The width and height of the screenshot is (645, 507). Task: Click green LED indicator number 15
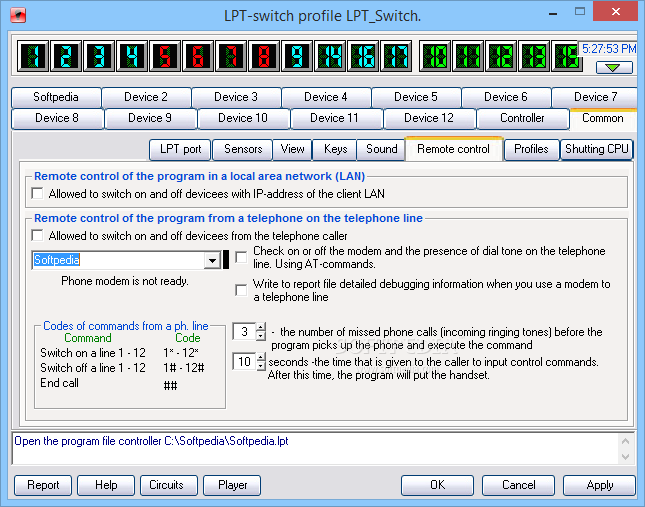(566, 56)
